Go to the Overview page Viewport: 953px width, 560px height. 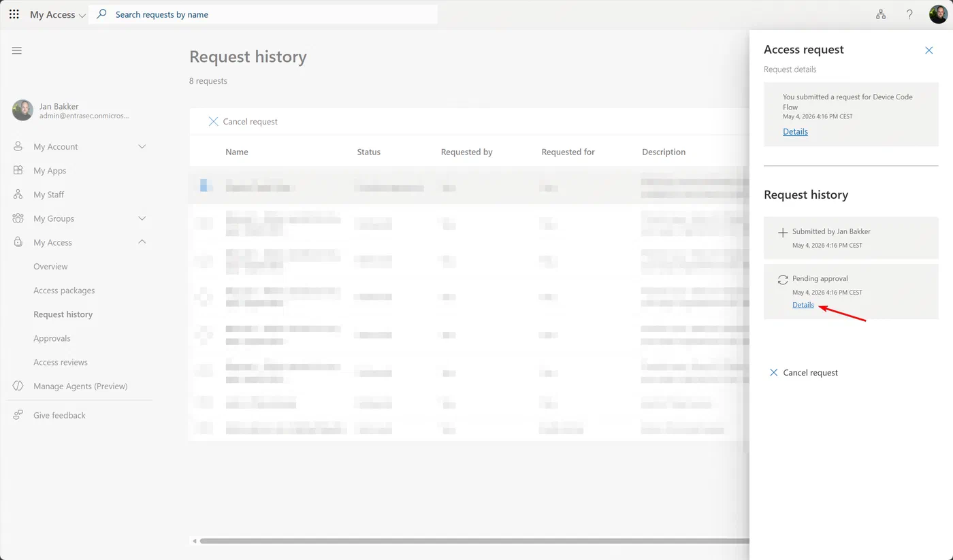(x=50, y=266)
